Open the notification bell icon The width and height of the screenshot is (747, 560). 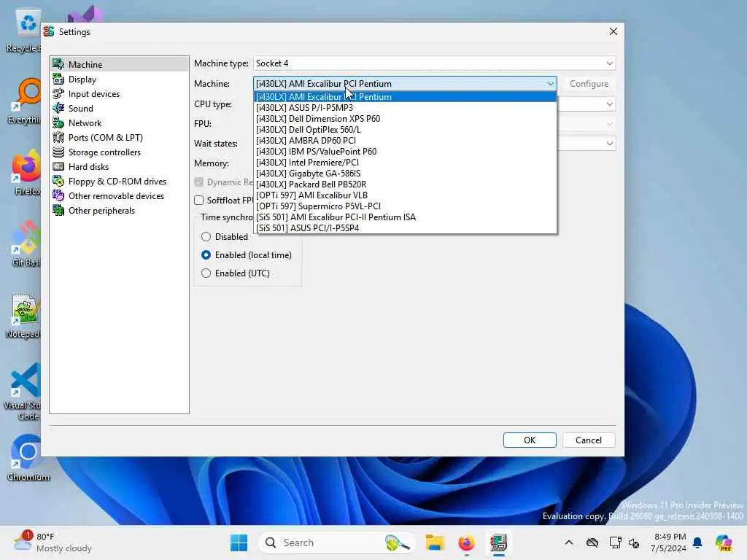[697, 542]
